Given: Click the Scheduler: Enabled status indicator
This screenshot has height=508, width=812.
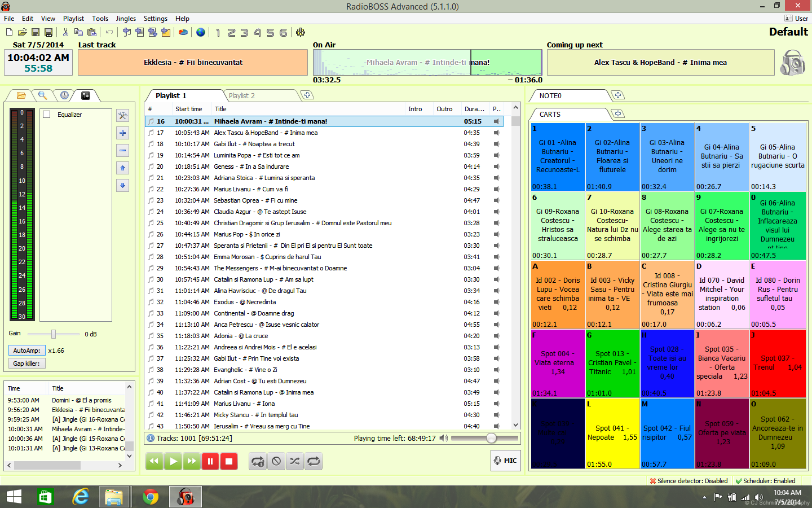Looking at the screenshot, I should pos(765,481).
